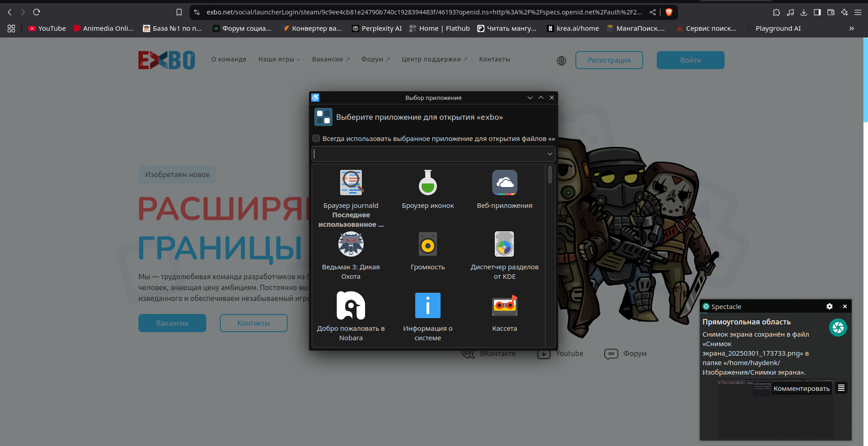Bookmark this page icon

click(x=179, y=12)
